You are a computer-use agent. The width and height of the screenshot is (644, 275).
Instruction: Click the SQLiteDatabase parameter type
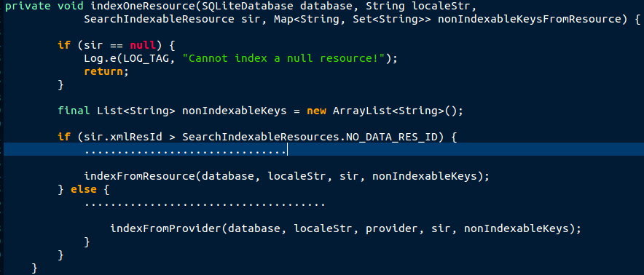coord(248,6)
